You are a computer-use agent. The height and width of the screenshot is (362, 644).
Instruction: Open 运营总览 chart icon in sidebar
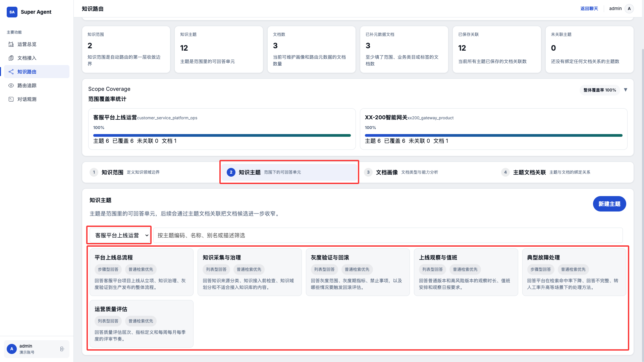11,44
